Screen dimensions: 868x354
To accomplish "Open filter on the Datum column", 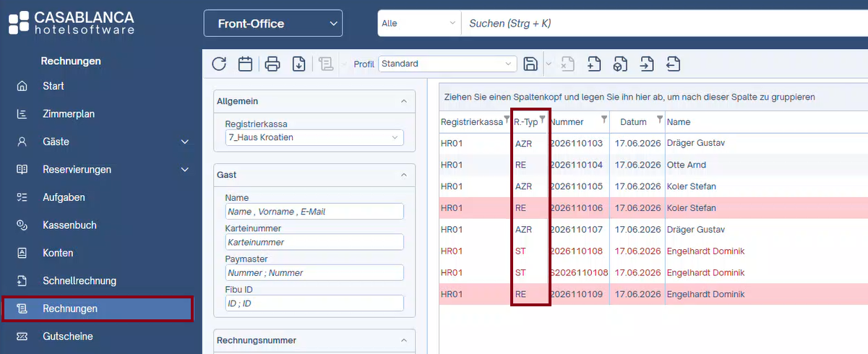I will [659, 119].
